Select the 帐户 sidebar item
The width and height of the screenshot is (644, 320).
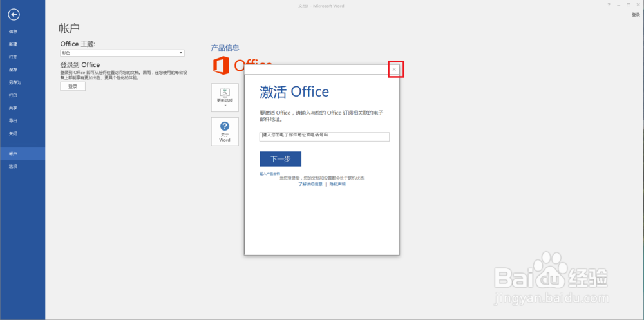point(23,154)
